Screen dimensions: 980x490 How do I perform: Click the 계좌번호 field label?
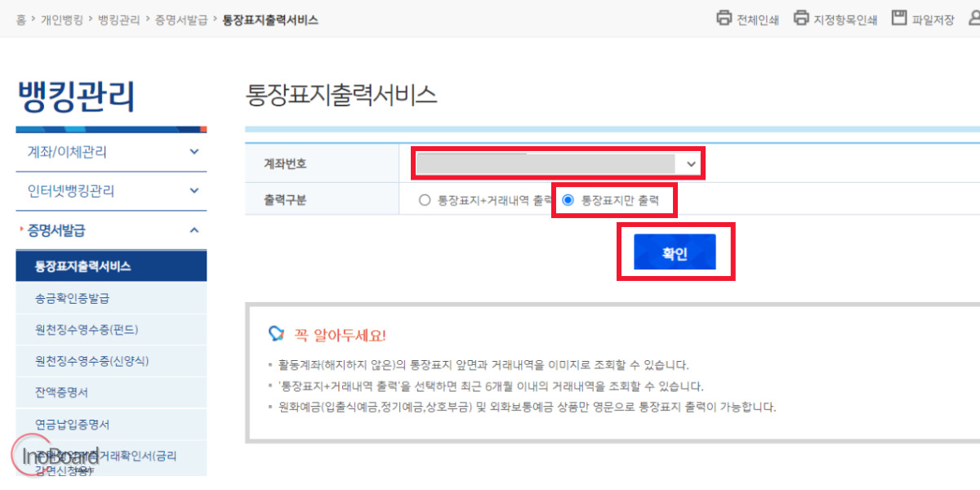285,164
